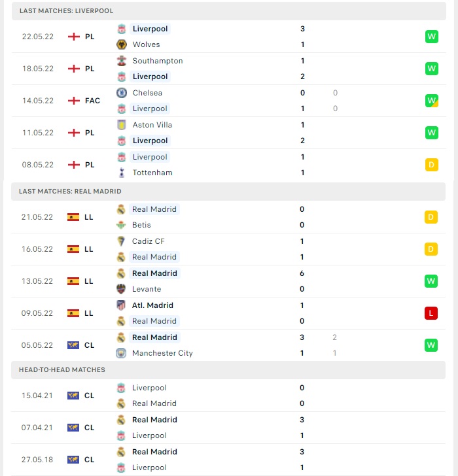Image resolution: width=458 pixels, height=476 pixels.
Task: Open the 15.04.21 Liverpool vs Real Madrid row
Action: point(228,396)
